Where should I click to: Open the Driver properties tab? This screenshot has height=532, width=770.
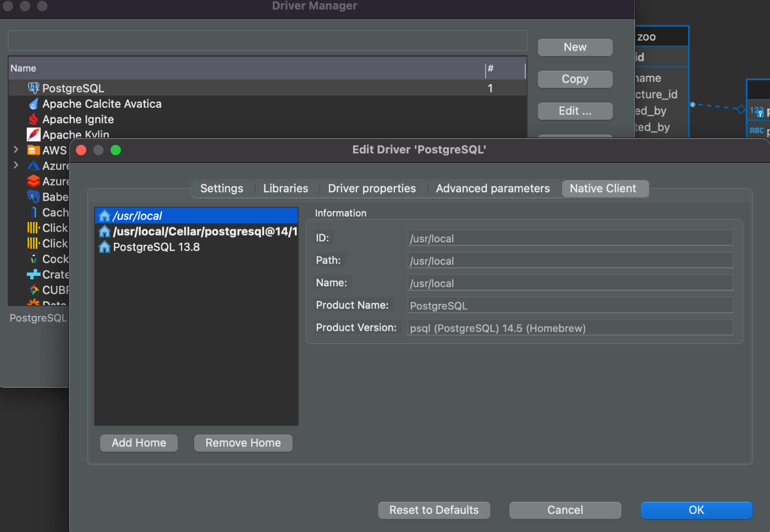pos(372,189)
